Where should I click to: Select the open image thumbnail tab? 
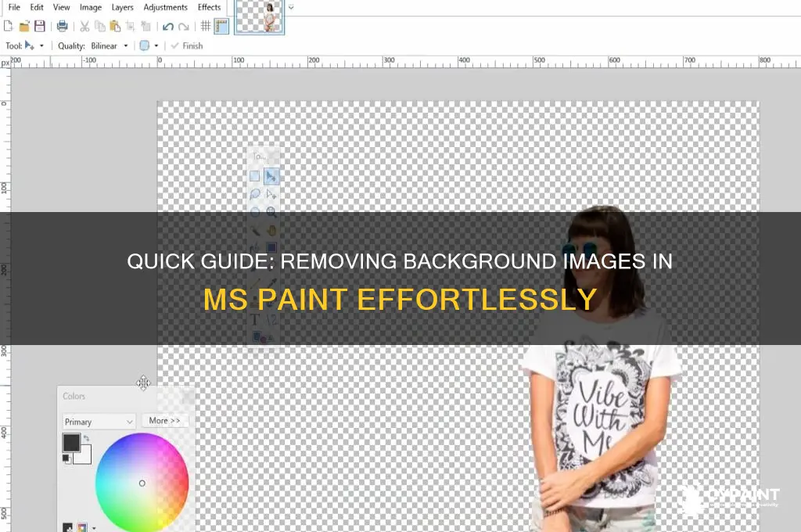(259, 17)
